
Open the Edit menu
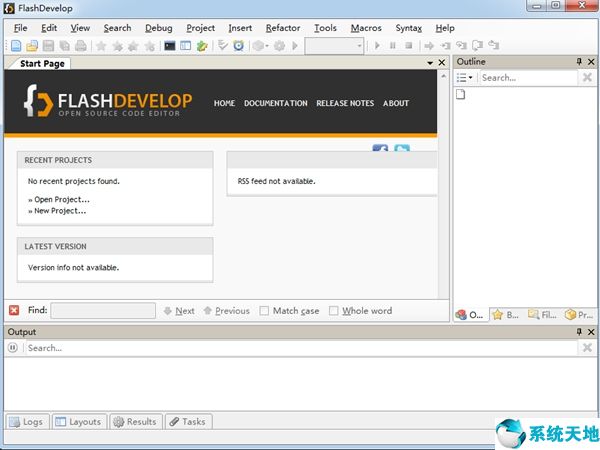[x=49, y=28]
